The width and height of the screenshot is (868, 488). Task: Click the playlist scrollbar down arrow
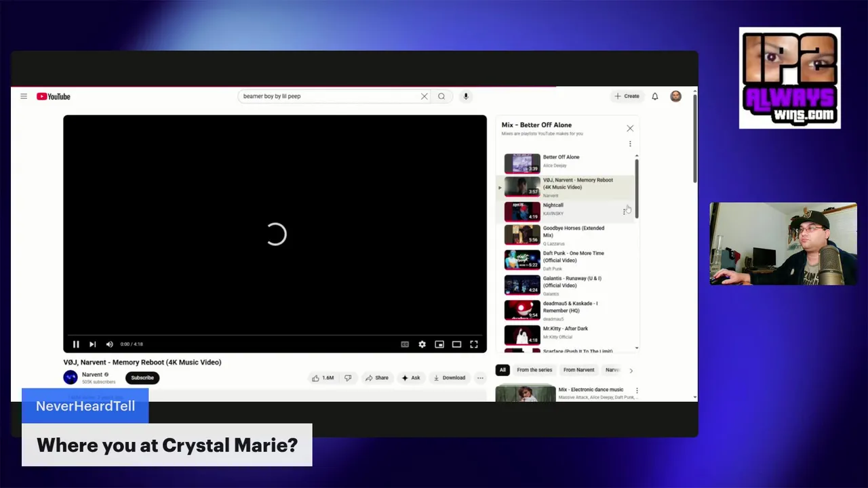[x=637, y=348]
